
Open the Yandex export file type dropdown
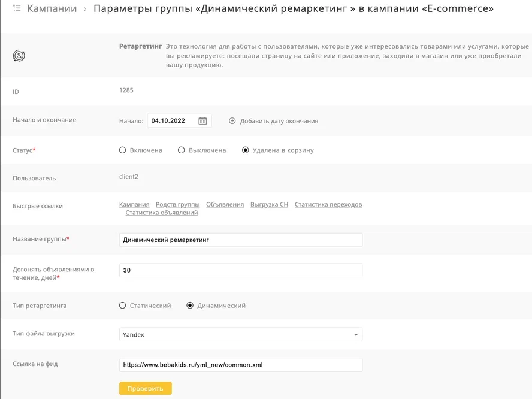click(240, 334)
